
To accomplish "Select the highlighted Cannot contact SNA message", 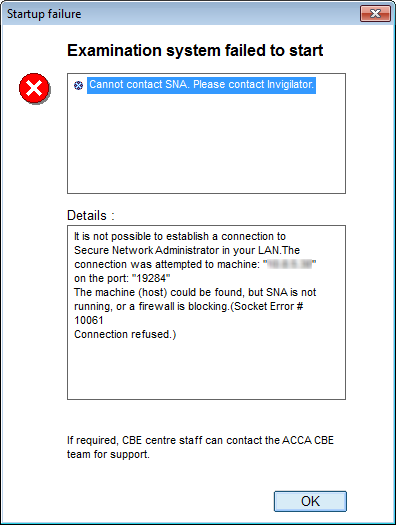I will point(201,85).
